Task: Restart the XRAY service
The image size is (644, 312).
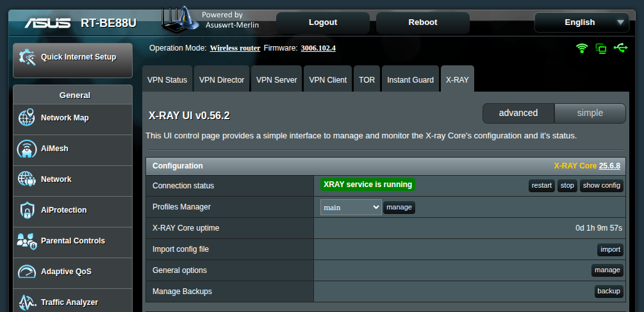Action: pos(541,186)
